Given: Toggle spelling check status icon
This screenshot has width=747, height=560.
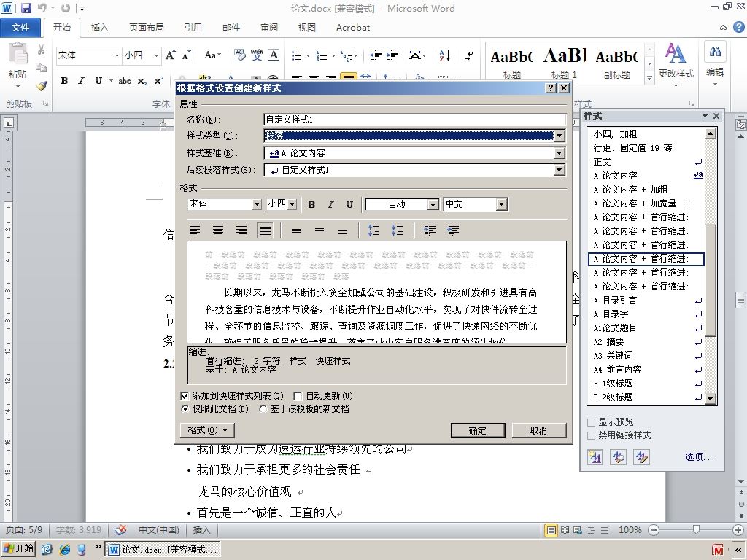Looking at the screenshot, I should 121,529.
